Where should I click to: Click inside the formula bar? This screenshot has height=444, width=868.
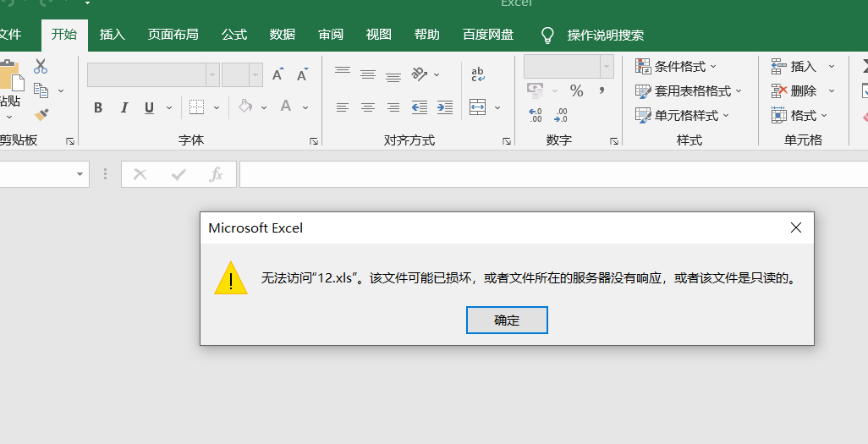click(x=553, y=174)
